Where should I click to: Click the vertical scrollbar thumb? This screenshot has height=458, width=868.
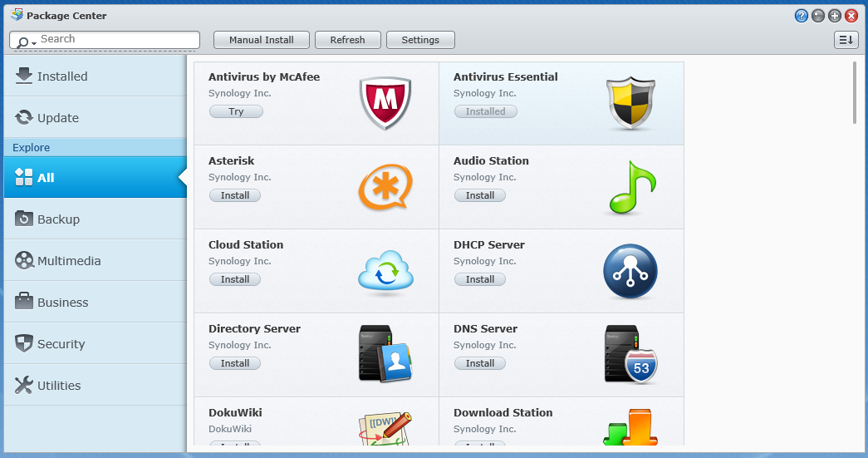[x=856, y=92]
